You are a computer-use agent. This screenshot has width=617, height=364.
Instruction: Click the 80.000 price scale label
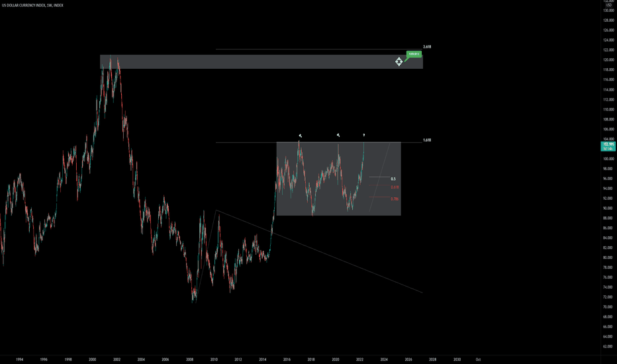[608, 257]
